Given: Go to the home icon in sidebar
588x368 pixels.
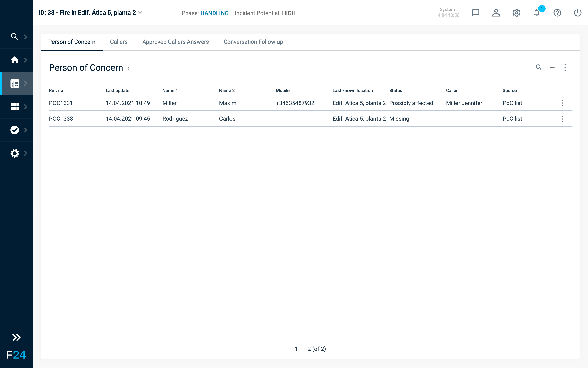Looking at the screenshot, I should (14, 60).
